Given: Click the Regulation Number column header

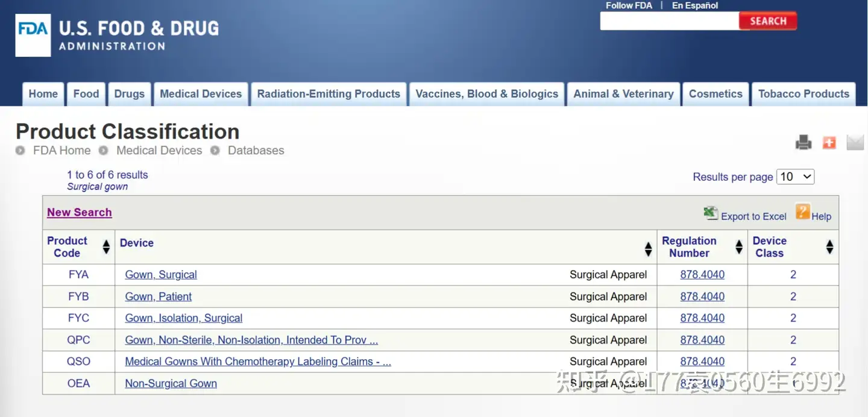Looking at the screenshot, I should point(689,247).
